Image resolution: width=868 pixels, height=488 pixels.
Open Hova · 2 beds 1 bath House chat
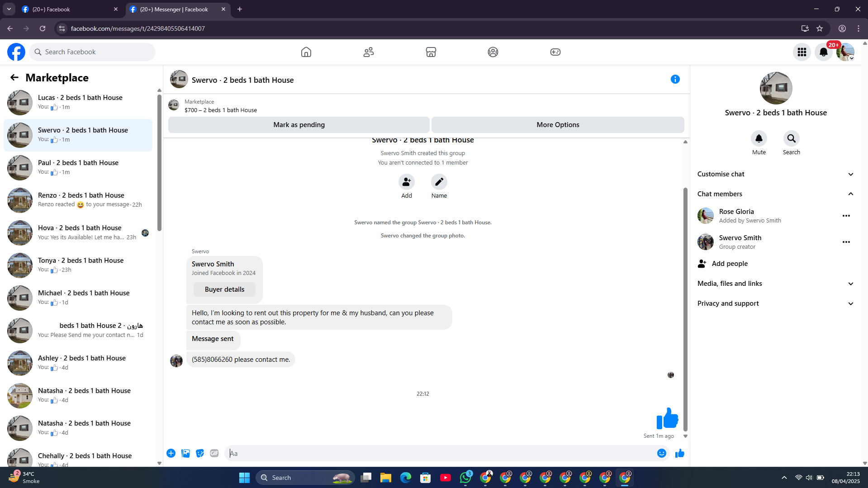click(x=78, y=233)
